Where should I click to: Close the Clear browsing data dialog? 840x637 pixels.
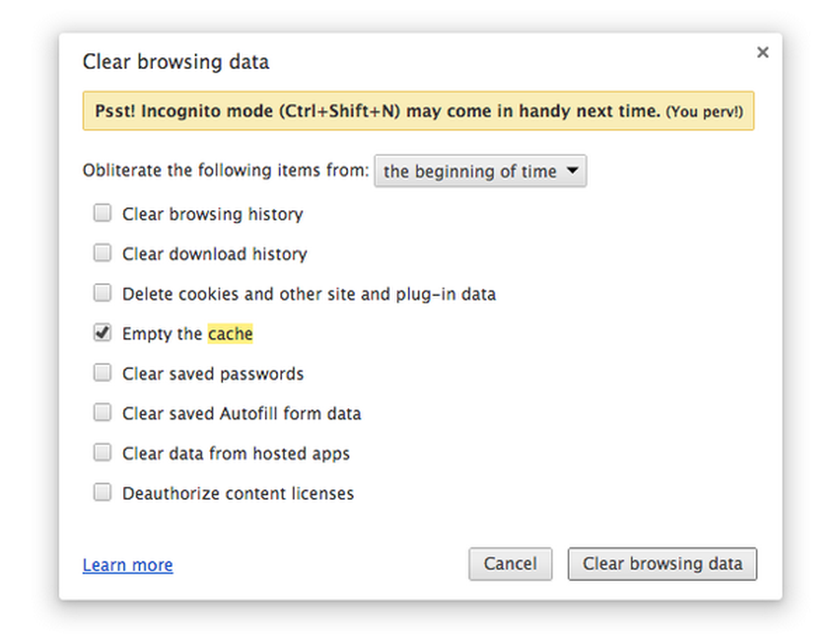coord(763,52)
